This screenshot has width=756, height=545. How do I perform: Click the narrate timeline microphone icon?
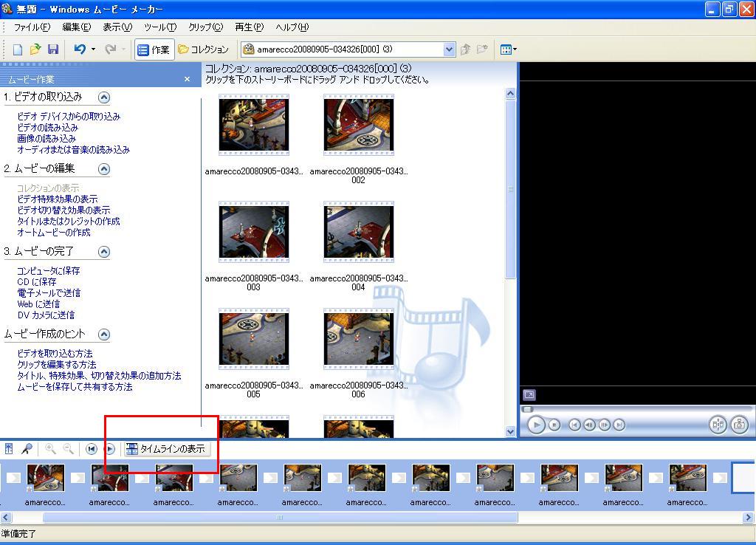(27, 449)
